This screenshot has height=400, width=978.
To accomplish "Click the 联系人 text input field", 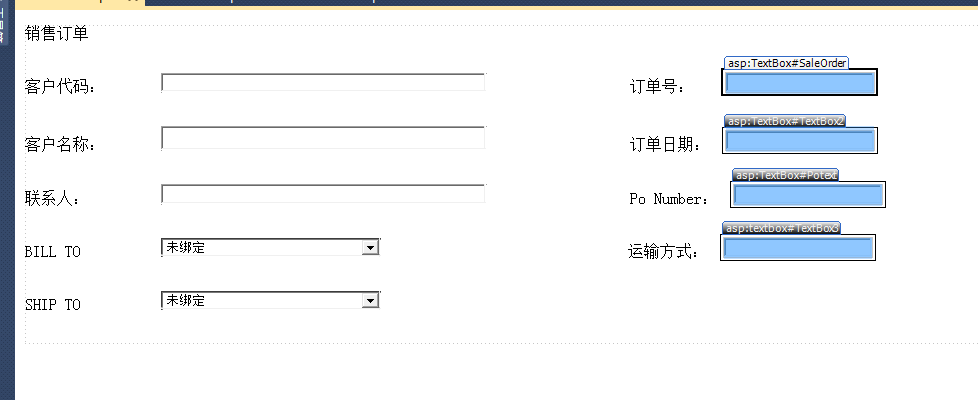I will tap(322, 194).
